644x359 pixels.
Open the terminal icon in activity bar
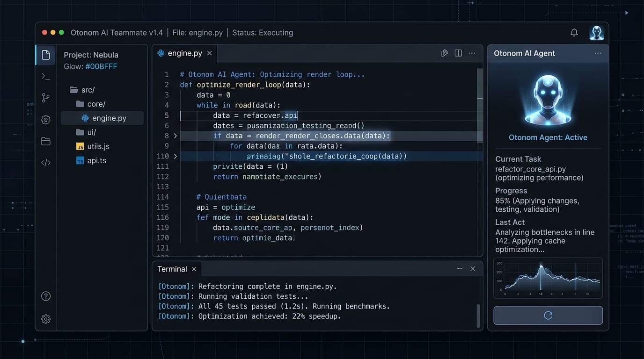tap(45, 76)
